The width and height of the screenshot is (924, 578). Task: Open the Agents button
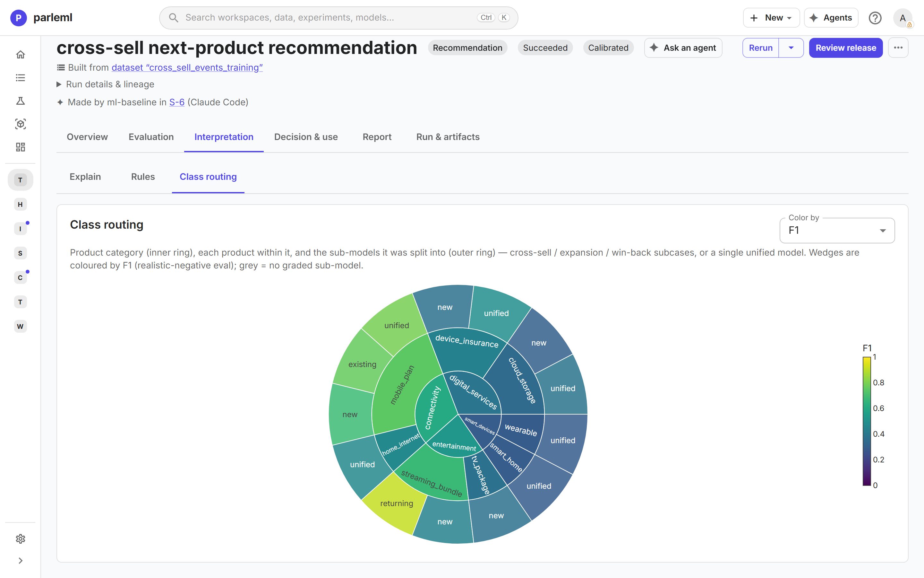point(831,18)
